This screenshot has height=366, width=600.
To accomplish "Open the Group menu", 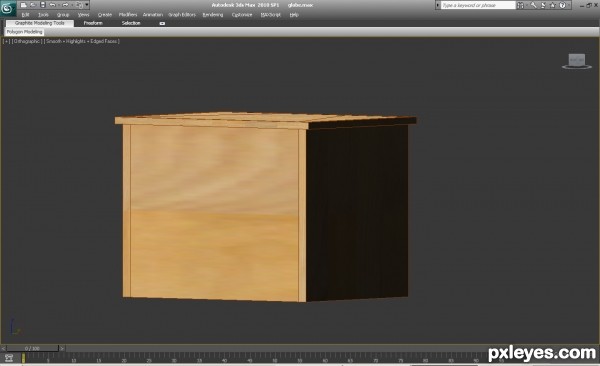I will [x=63, y=15].
